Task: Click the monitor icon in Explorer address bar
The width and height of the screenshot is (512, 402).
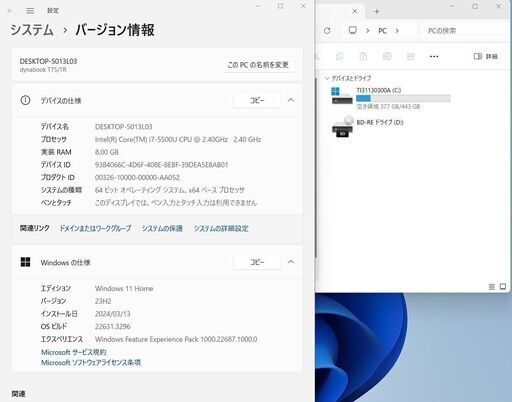Action: [x=353, y=30]
